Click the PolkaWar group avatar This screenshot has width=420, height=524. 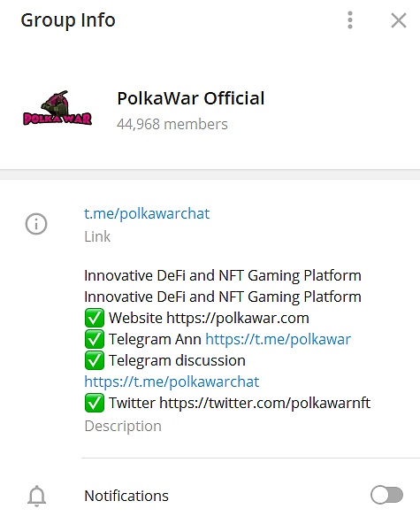tap(57, 108)
